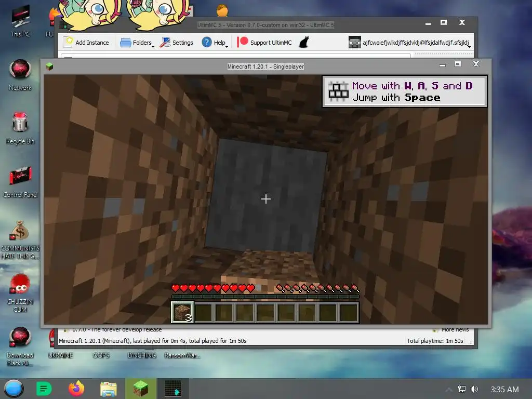Open This PC desktop icon
Image resolution: width=532 pixels, height=399 pixels.
click(x=20, y=21)
